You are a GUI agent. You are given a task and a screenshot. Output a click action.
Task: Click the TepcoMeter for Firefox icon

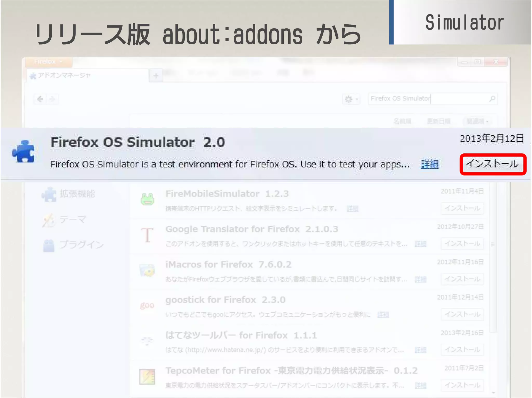point(147,377)
